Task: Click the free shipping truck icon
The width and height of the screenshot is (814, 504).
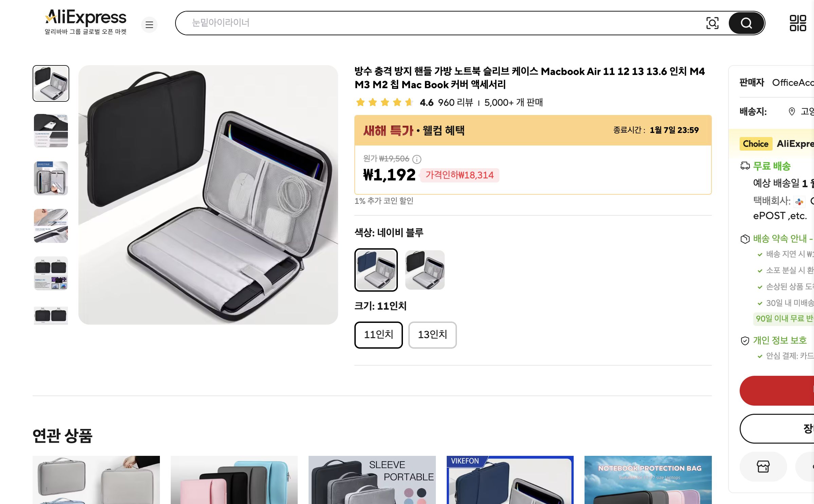Action: pyautogui.click(x=745, y=166)
